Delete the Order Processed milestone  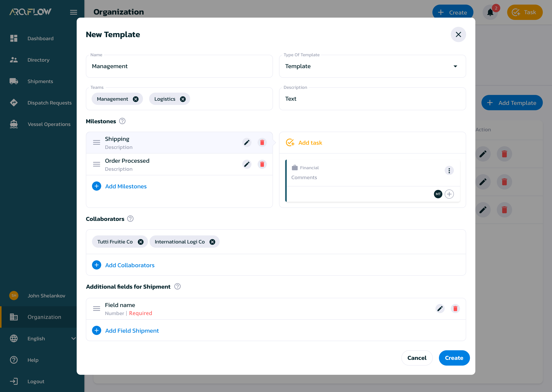point(262,164)
